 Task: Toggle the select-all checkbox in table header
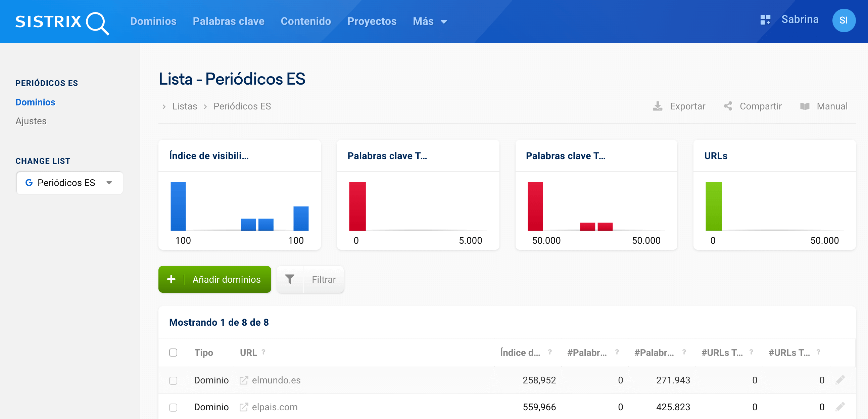[173, 353]
